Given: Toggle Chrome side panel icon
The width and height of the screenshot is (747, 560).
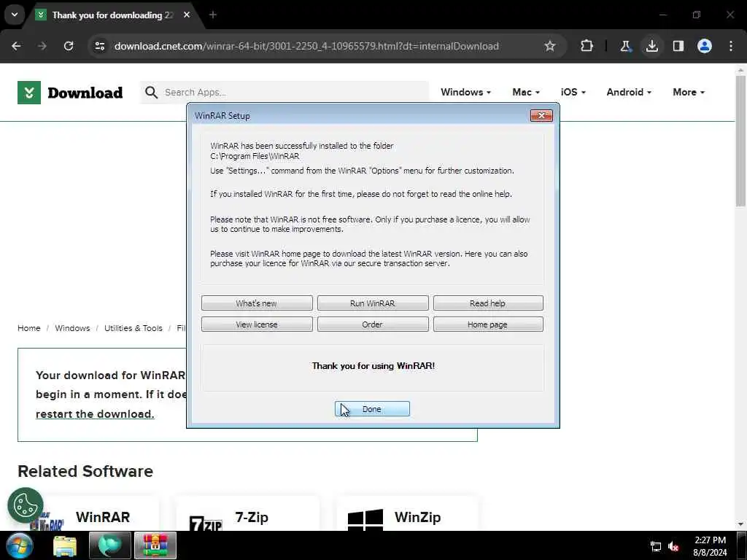Looking at the screenshot, I should tap(678, 46).
